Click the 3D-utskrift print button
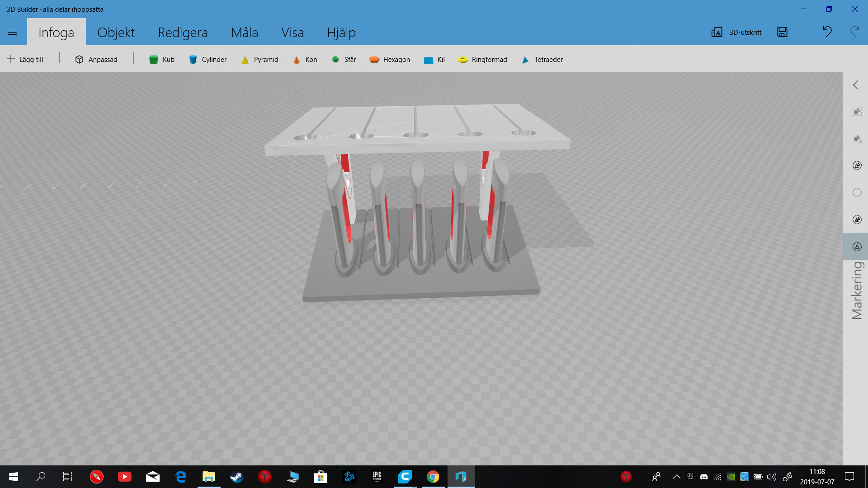This screenshot has height=488, width=868. click(x=736, y=32)
